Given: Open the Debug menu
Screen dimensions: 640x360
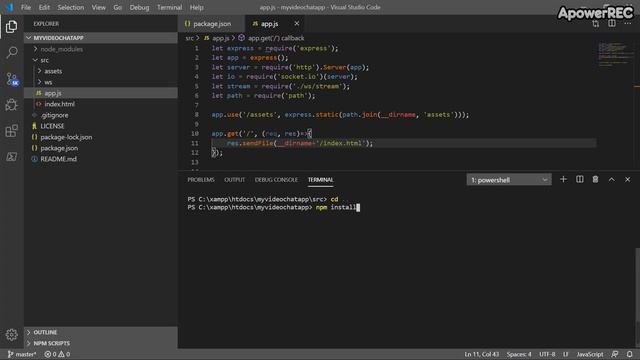Looking at the screenshot, I should tap(139, 7).
